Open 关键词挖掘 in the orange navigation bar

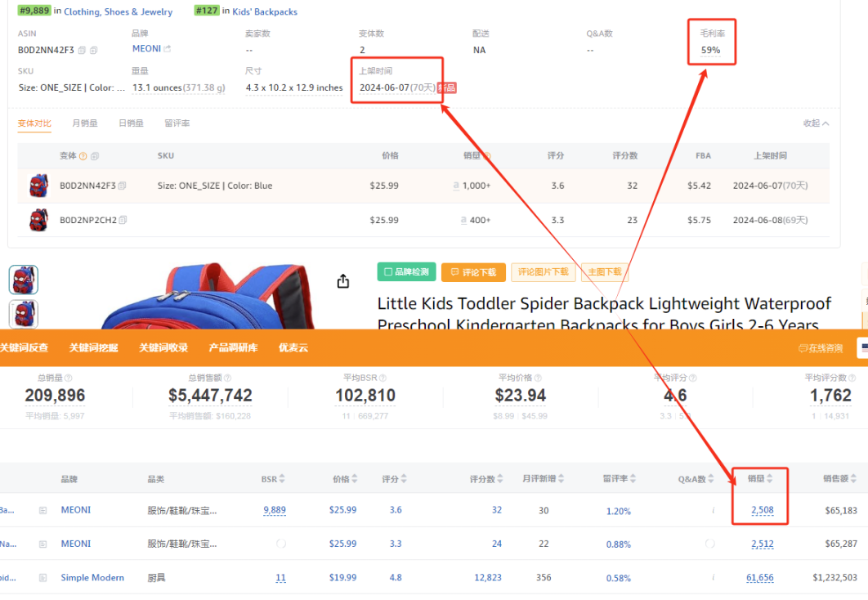tap(93, 347)
